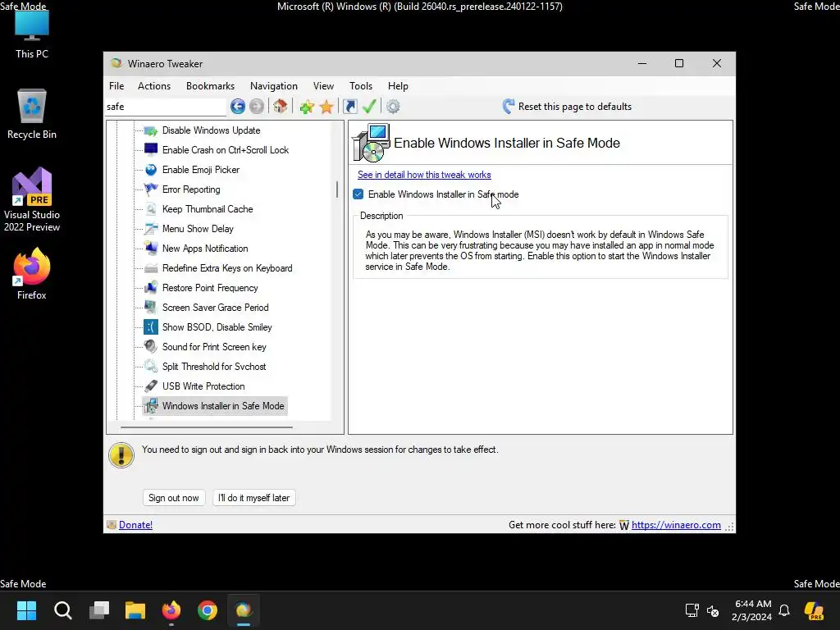Viewport: 840px width, 630px height.
Task: Select Split Threshold for Svchost item
Action: point(214,367)
